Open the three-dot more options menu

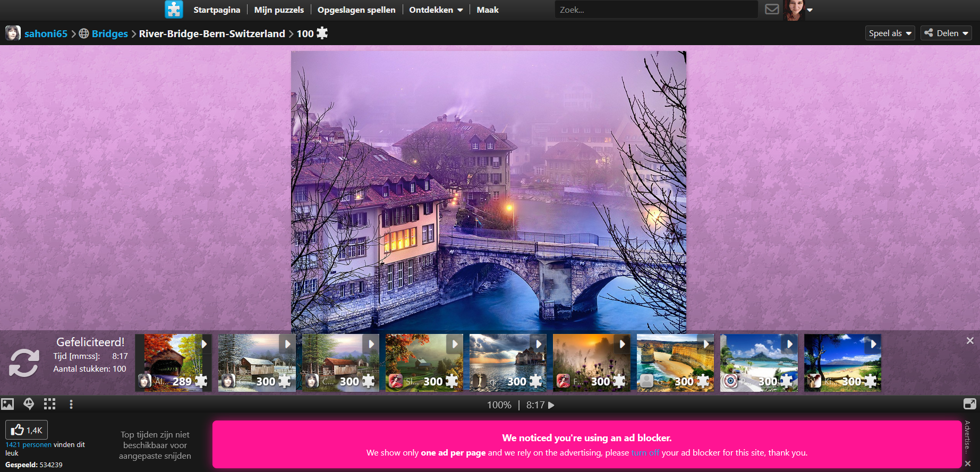(x=71, y=405)
